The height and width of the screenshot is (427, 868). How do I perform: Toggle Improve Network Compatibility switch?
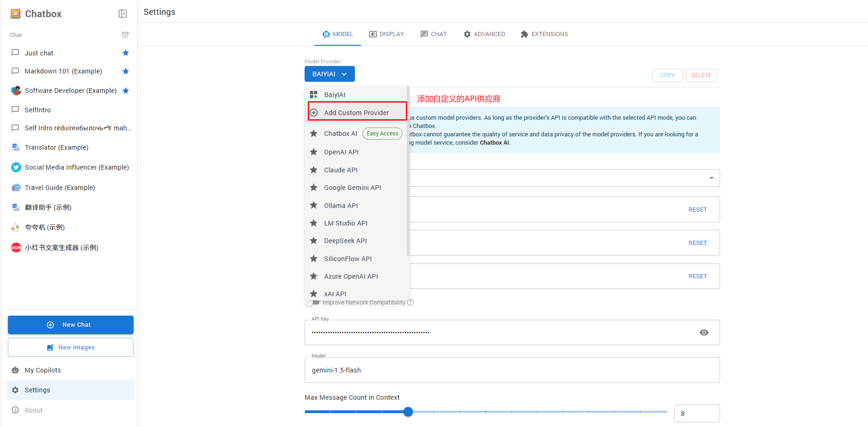tap(312, 303)
